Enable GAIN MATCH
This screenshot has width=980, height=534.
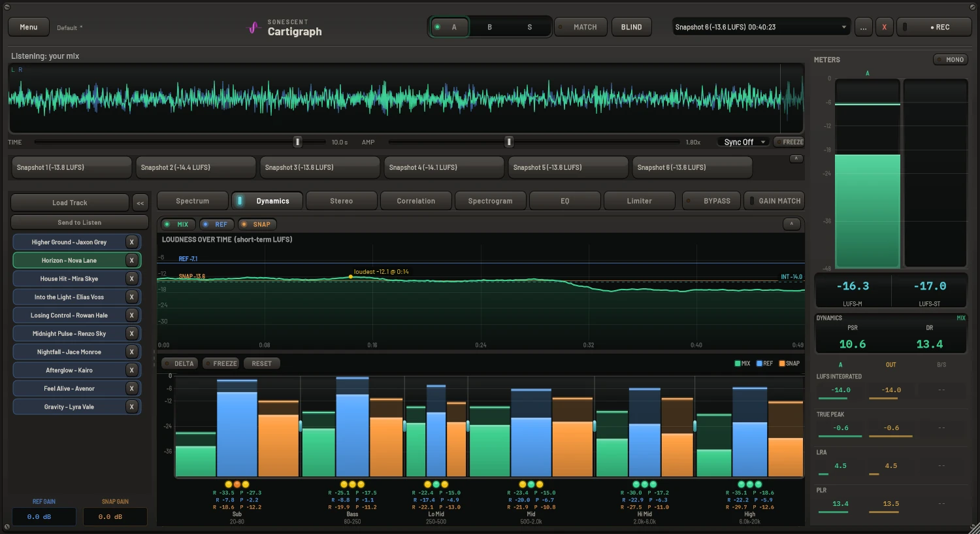[x=774, y=201]
